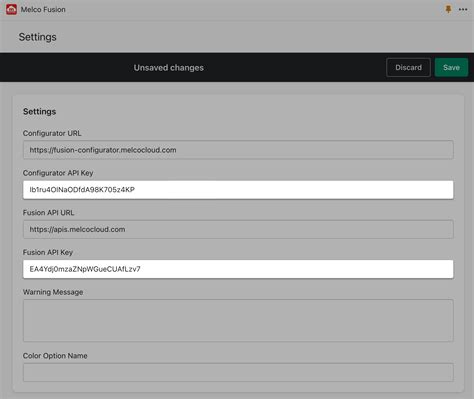This screenshot has width=474, height=399.
Task: Click the Settings page heading
Action: point(38,37)
